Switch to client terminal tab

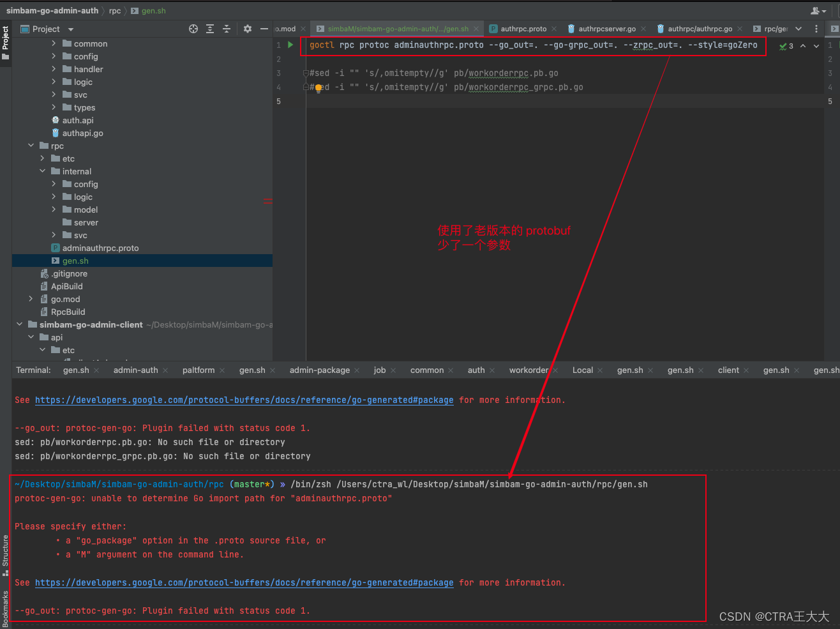pyautogui.click(x=728, y=370)
